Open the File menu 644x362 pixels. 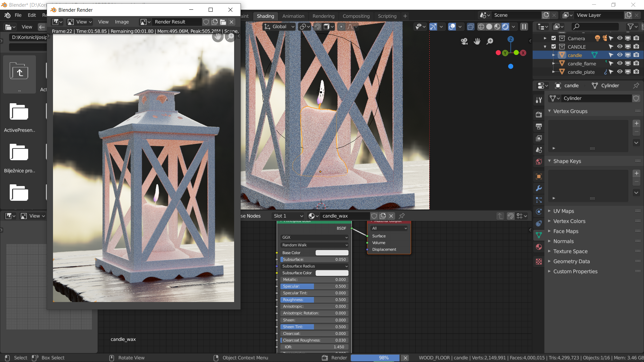[18, 15]
